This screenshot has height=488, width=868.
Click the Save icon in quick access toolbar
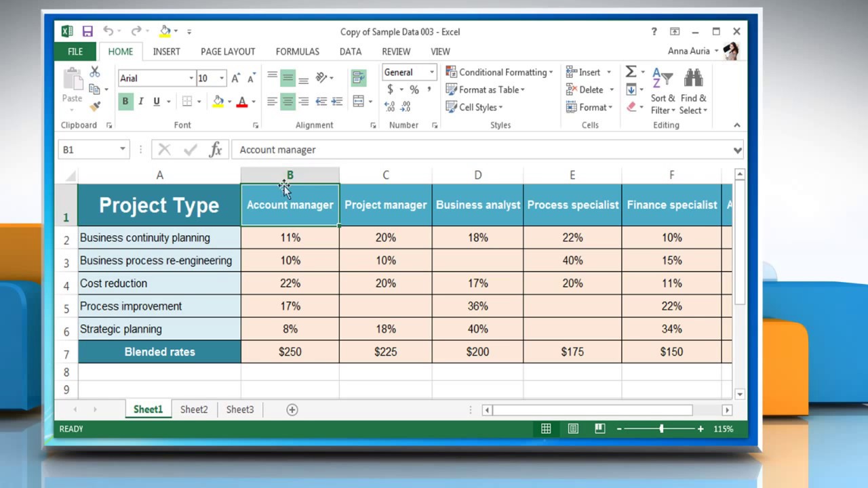[87, 31]
